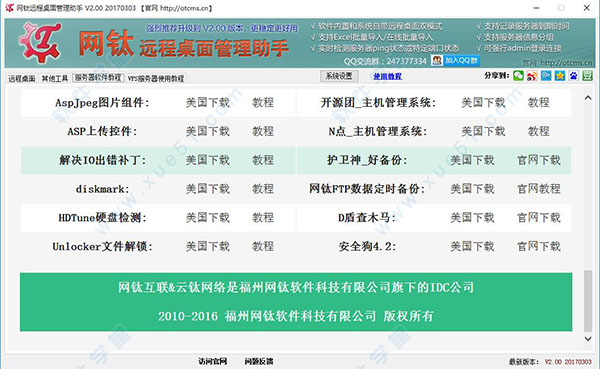
Task: Open 官网教程 for 网钛FTP数据定时备份
Action: click(x=539, y=189)
